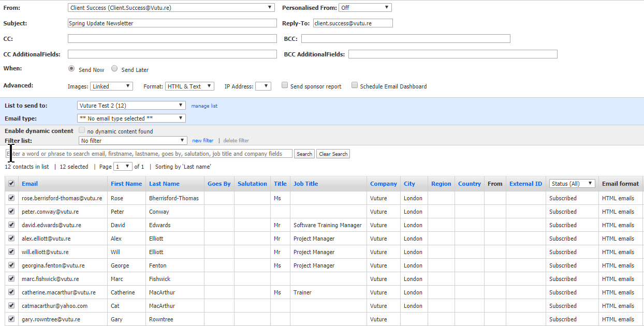Open the Status (All) filter dropdown
644x326 pixels.
[x=572, y=184]
